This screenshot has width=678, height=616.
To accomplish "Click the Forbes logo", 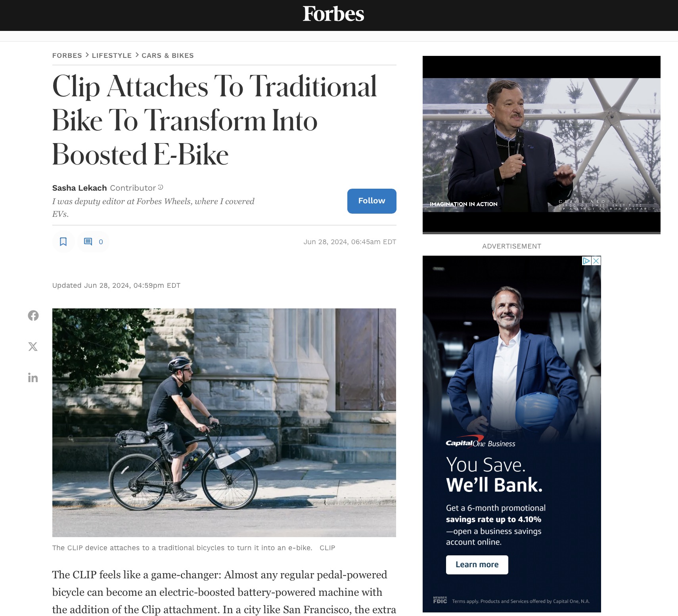I will [x=333, y=14].
